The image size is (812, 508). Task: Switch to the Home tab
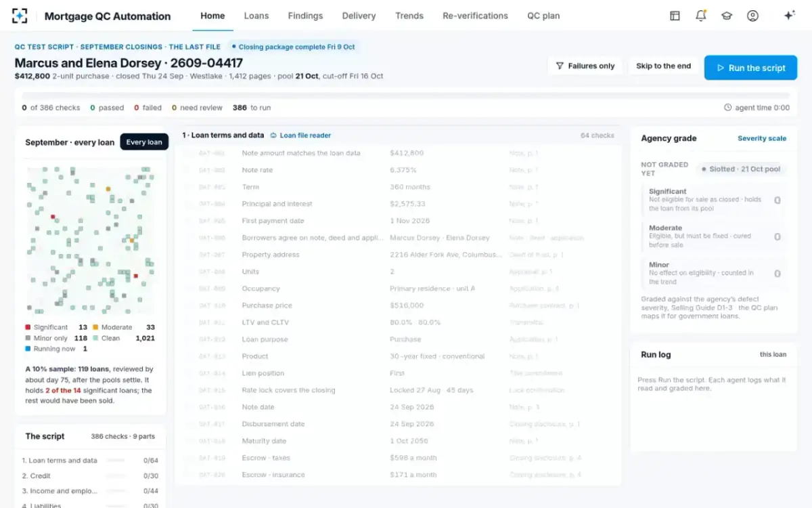(212, 16)
